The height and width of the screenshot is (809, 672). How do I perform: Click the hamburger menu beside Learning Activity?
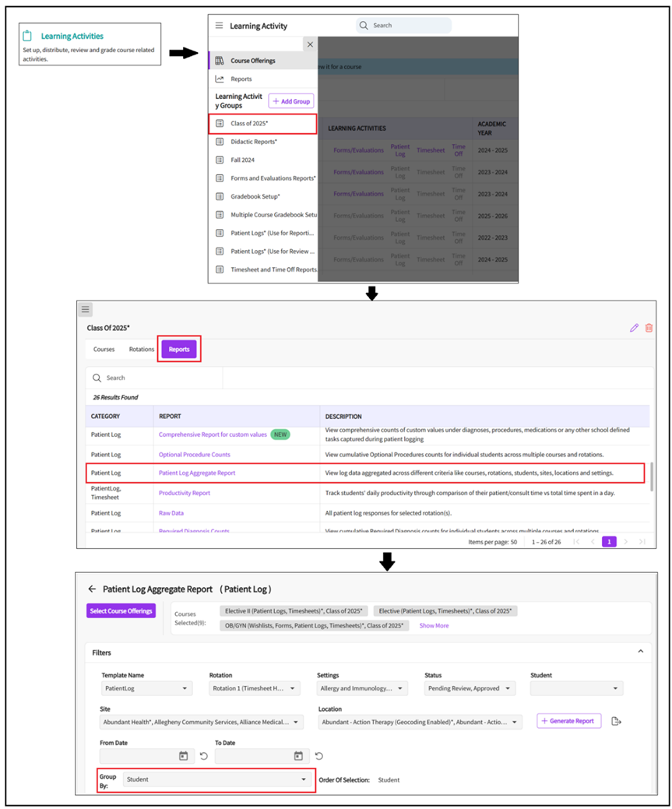[x=219, y=26]
